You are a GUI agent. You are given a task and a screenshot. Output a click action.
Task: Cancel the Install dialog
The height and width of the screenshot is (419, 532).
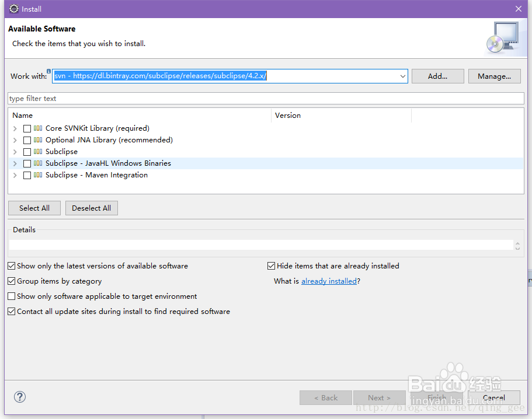pyautogui.click(x=494, y=397)
